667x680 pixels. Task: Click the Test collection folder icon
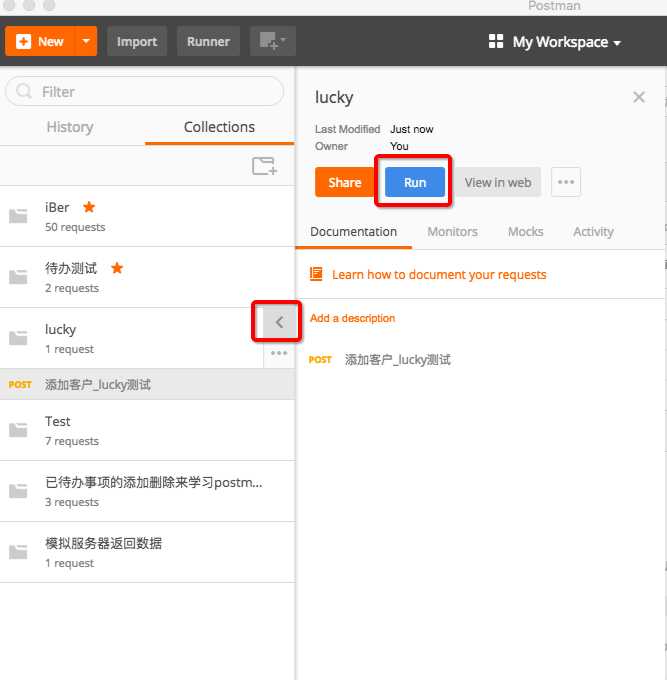click(x=18, y=430)
